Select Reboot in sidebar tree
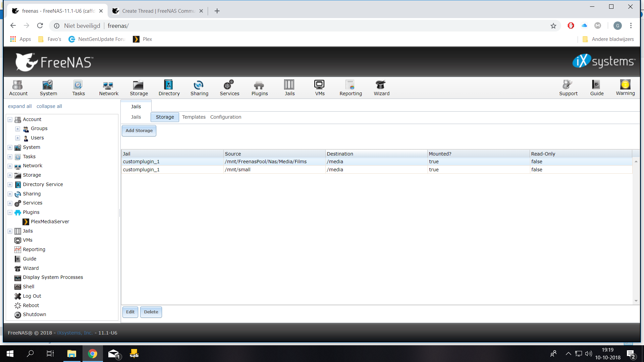Viewport: 644px width, 362px height. click(27, 305)
